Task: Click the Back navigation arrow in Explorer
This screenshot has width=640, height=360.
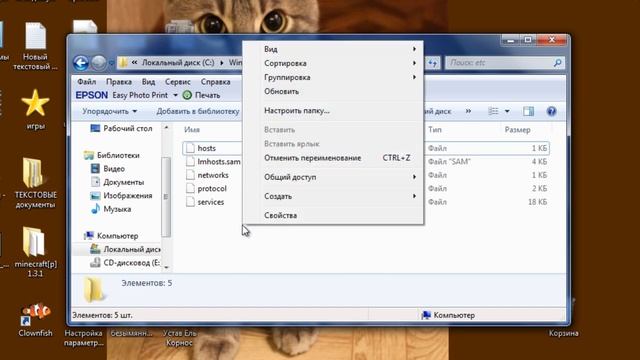Action: [81, 63]
